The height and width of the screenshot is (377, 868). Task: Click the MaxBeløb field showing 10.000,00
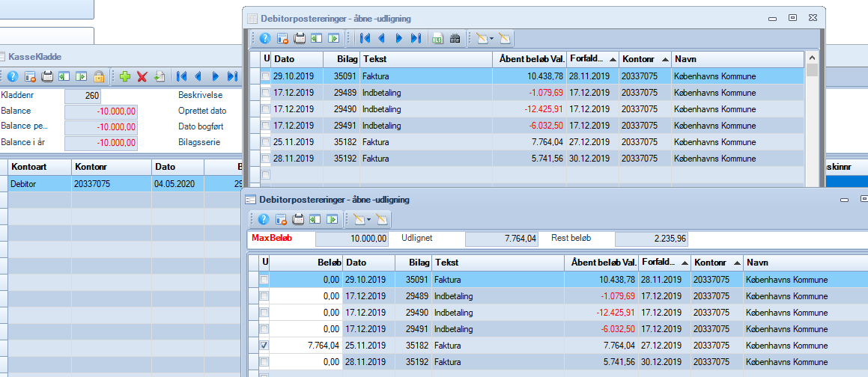tap(352, 239)
